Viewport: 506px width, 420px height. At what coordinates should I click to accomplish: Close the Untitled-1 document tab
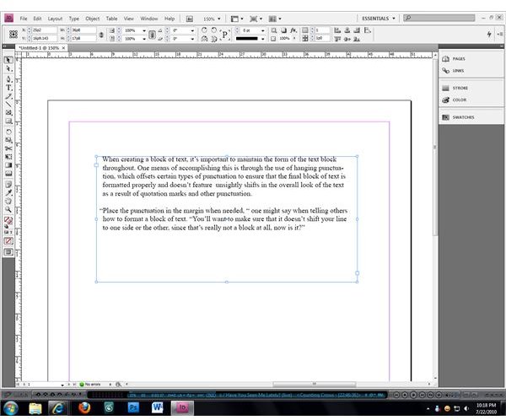63,48
